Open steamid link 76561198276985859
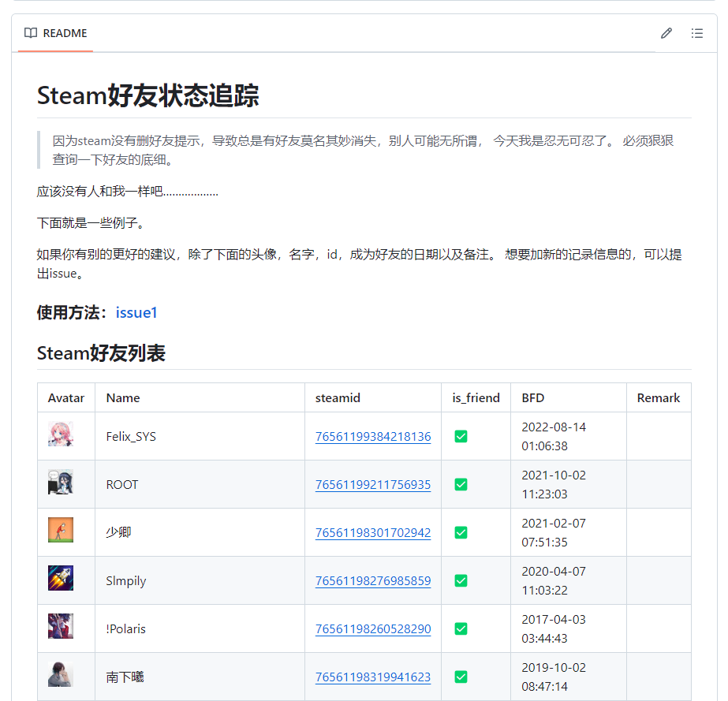Screen dimensions: 728x701 click(x=373, y=581)
